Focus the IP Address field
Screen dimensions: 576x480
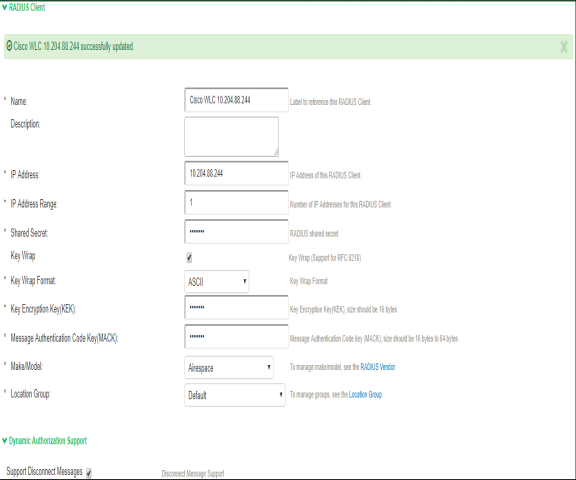236,173
